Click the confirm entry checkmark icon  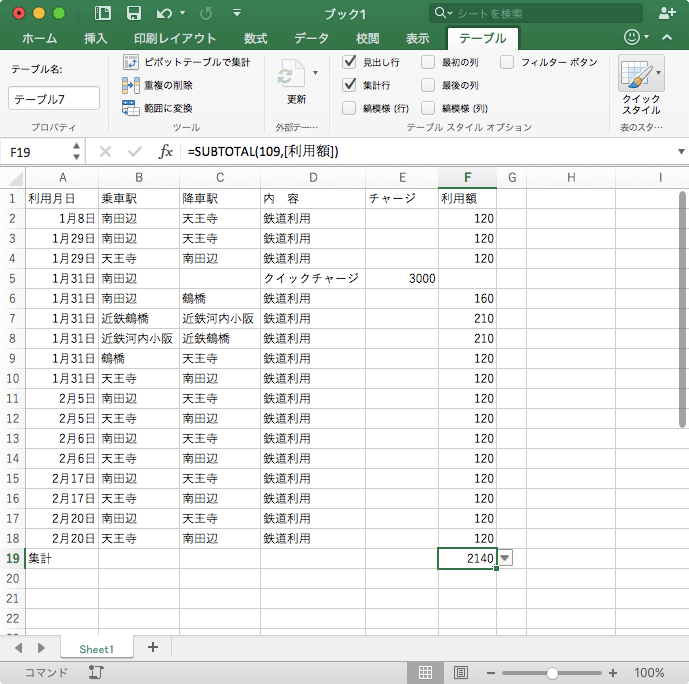click(134, 152)
